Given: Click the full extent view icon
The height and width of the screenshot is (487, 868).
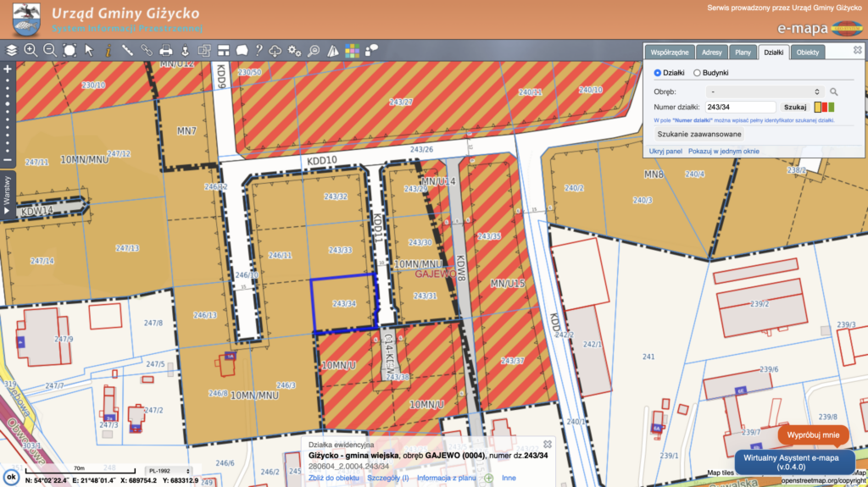Looking at the screenshot, I should (x=70, y=50).
